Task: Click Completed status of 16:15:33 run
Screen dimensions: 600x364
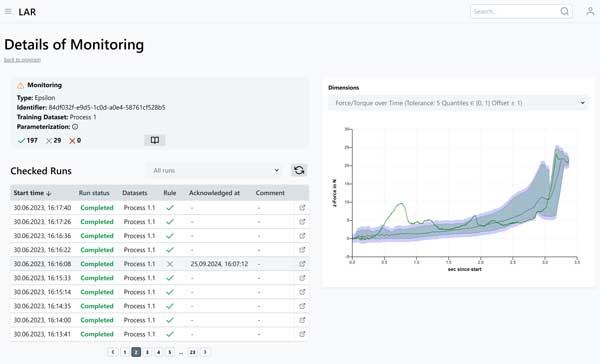Action: tap(97, 278)
